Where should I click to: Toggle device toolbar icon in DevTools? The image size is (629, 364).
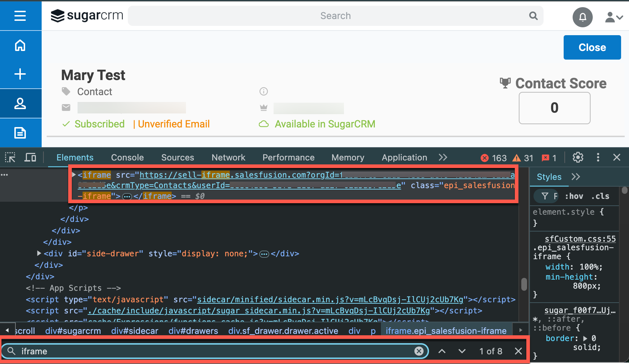click(x=30, y=157)
